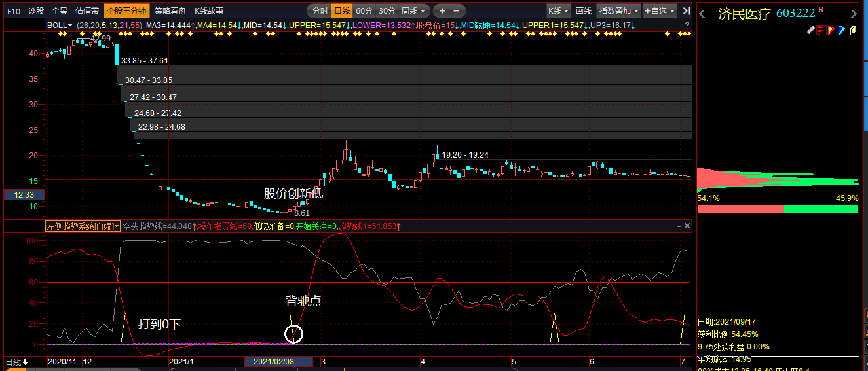The image size is (868, 371).
Task: Click the yellow-red flag icon
Action: click(x=832, y=30)
